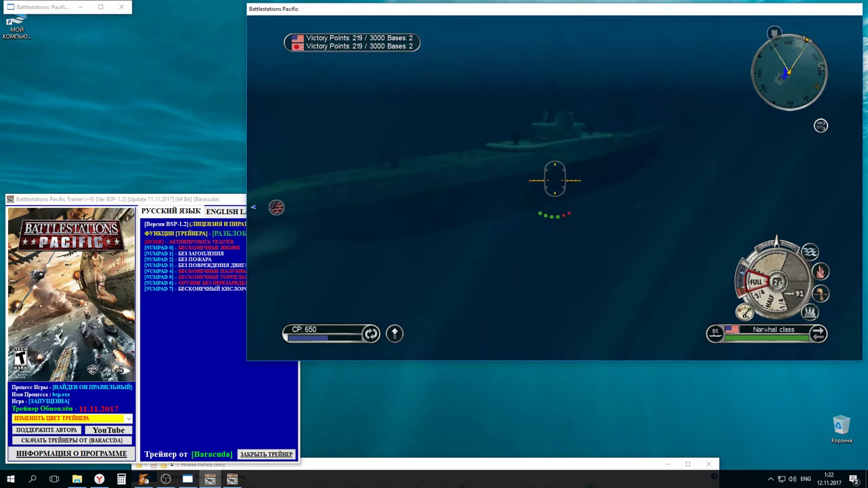
Task: Open Task View on taskbar
Action: [54, 479]
